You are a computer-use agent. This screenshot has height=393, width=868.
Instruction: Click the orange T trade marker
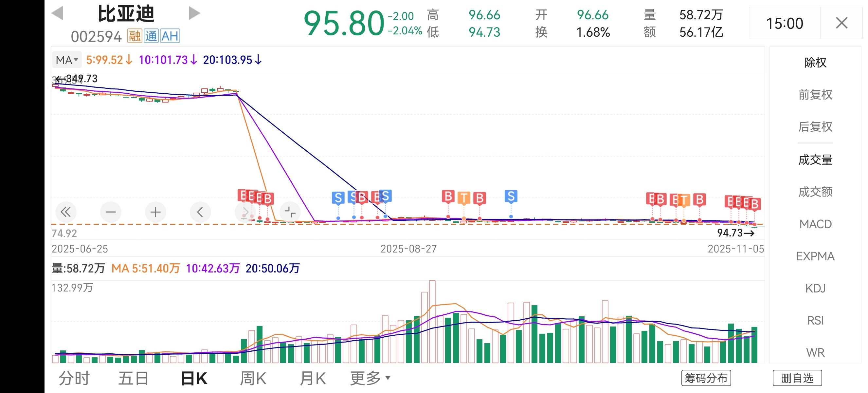[464, 198]
